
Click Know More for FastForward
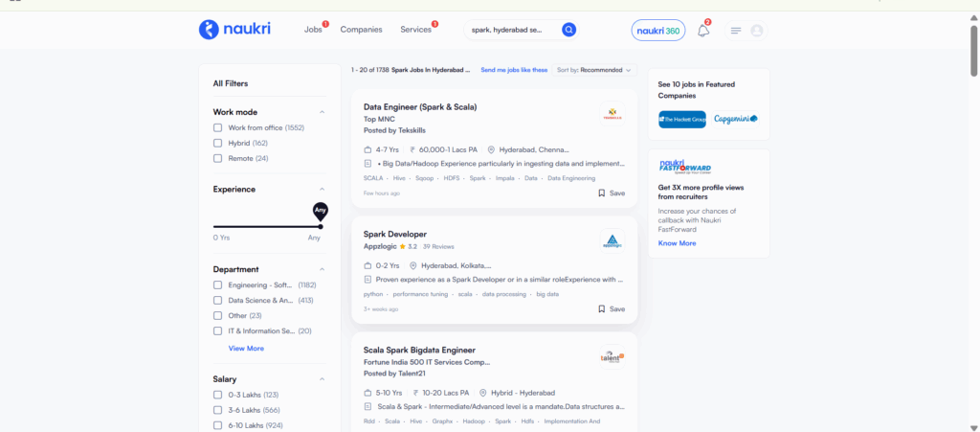click(x=677, y=243)
